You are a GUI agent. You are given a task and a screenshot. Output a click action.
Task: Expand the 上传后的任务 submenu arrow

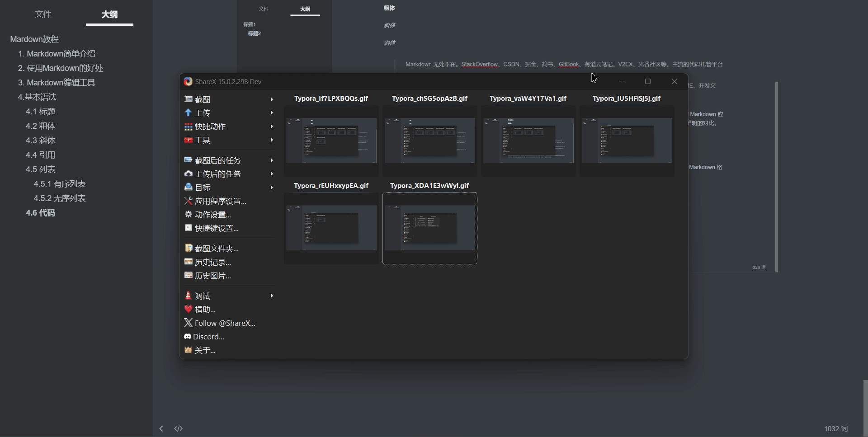coord(272,174)
